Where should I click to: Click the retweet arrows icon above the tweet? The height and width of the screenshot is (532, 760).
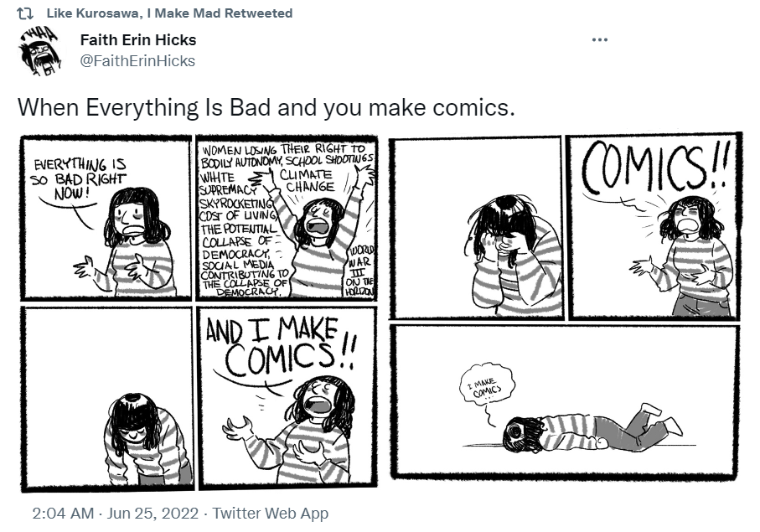[24, 13]
